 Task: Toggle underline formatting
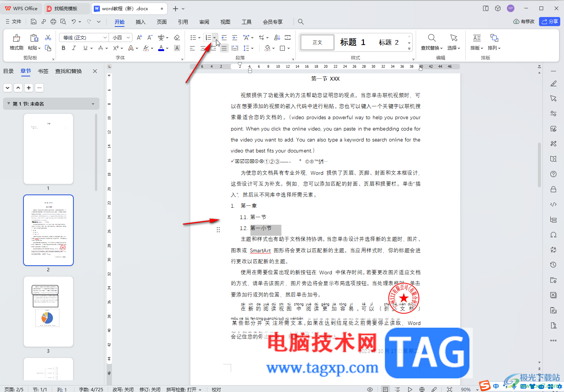[x=85, y=48]
